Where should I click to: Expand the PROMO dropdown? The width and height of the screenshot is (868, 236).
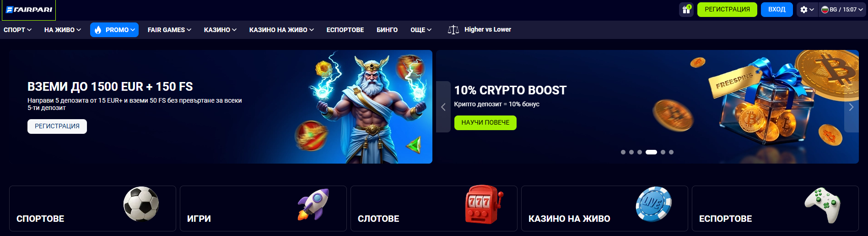point(114,30)
